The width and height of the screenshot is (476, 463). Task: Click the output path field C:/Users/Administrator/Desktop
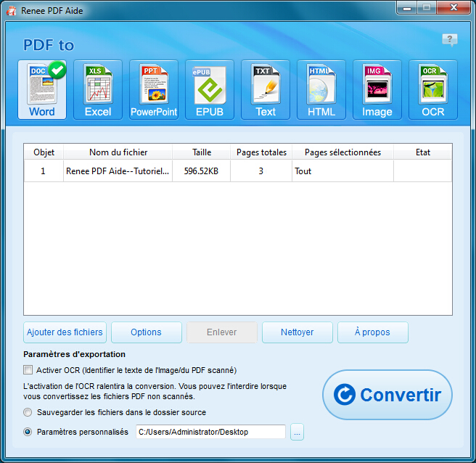tap(210, 432)
